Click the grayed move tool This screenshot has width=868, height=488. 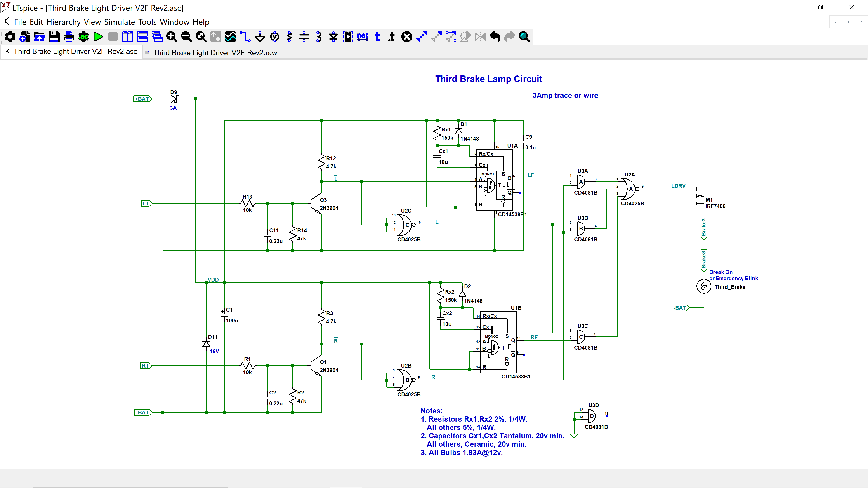[x=436, y=37]
